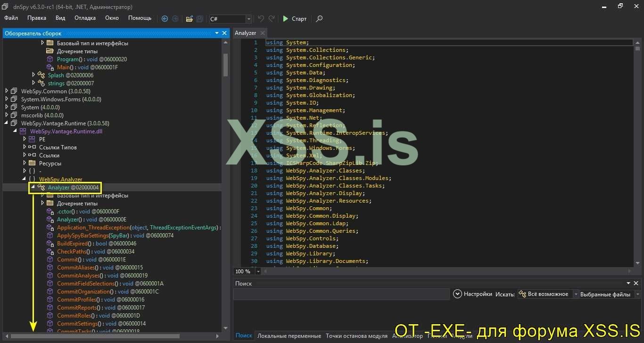Expand the System.Windows.Forms assembly node

click(x=7, y=99)
